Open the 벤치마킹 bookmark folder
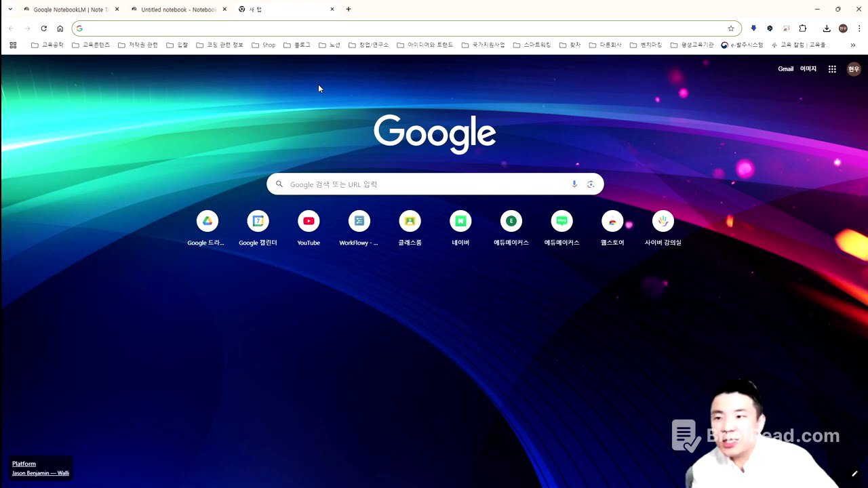Image resolution: width=868 pixels, height=488 pixels. click(646, 45)
